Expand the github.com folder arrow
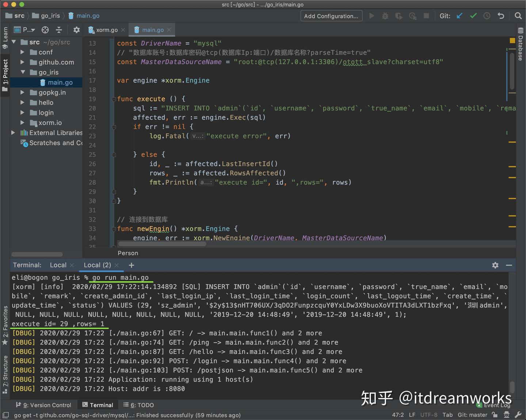Image resolution: width=526 pixels, height=420 pixels. pyautogui.click(x=23, y=62)
